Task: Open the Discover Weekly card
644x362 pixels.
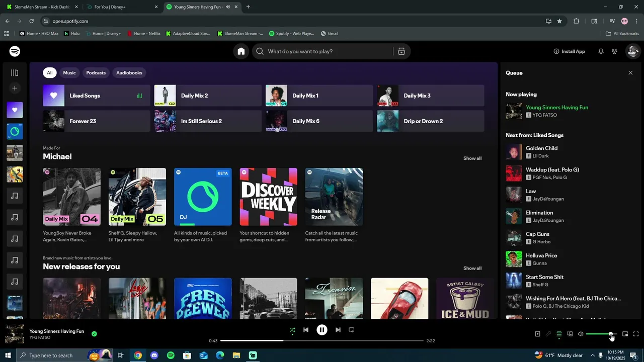Action: pos(269,197)
